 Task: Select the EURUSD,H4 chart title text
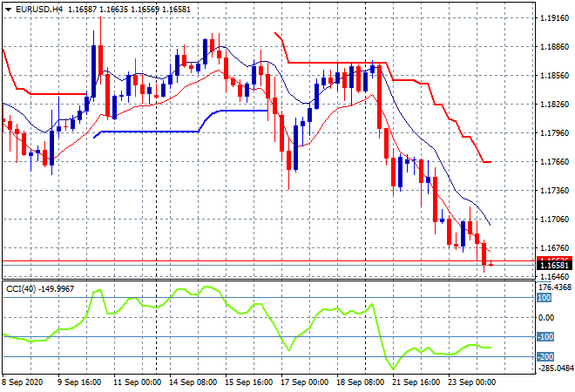pos(39,10)
